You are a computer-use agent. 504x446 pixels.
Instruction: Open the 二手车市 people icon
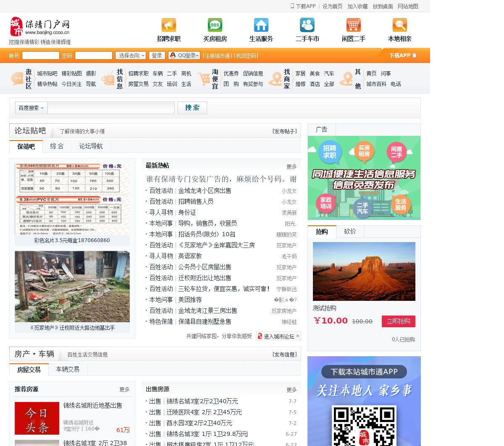click(x=307, y=25)
